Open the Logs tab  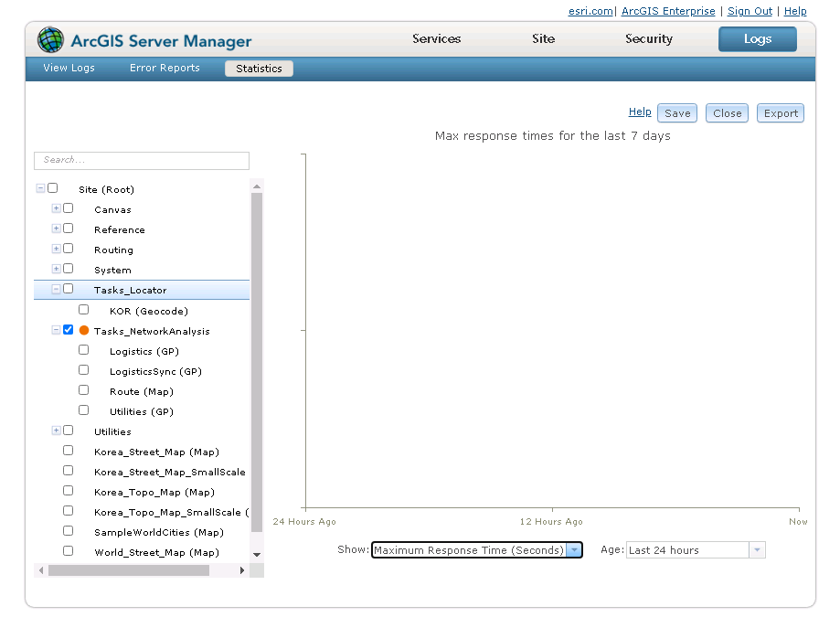[758, 39]
